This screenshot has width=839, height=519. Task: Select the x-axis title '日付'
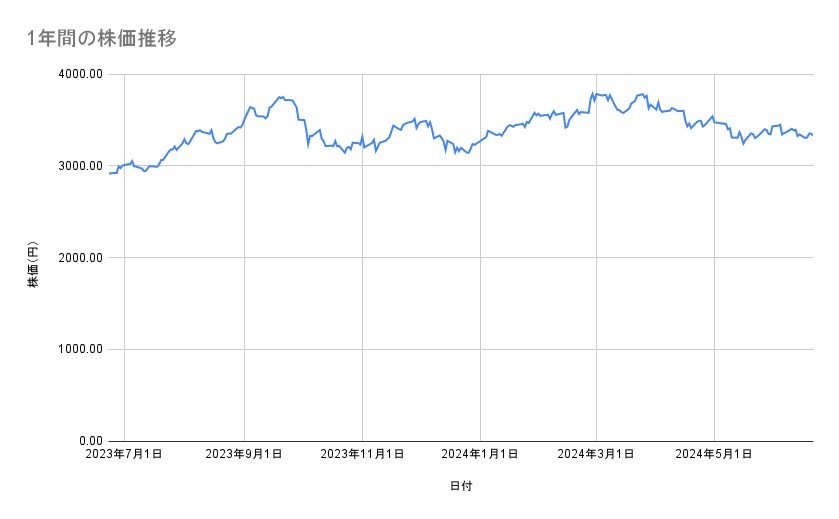click(x=461, y=486)
